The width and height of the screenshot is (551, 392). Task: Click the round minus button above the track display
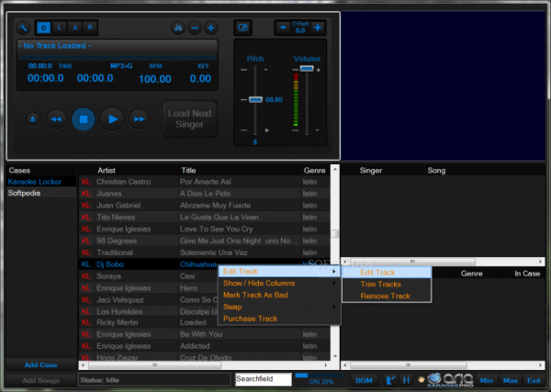195,28
